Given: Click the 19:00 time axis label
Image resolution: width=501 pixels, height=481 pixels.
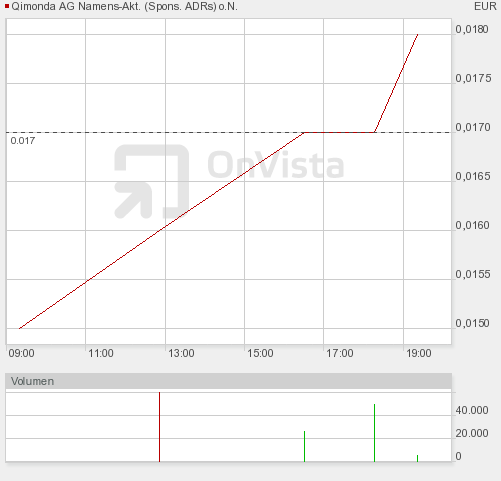Looking at the screenshot, I should tap(419, 353).
